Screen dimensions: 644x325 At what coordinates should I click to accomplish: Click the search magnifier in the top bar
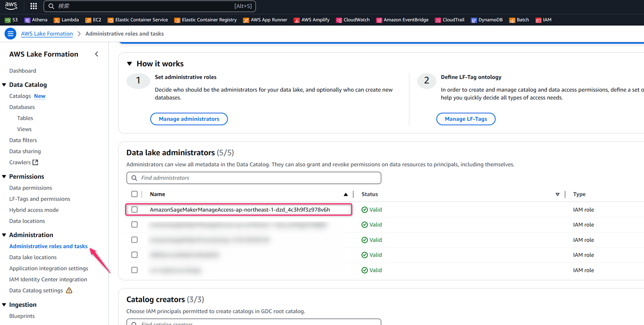pos(51,6)
